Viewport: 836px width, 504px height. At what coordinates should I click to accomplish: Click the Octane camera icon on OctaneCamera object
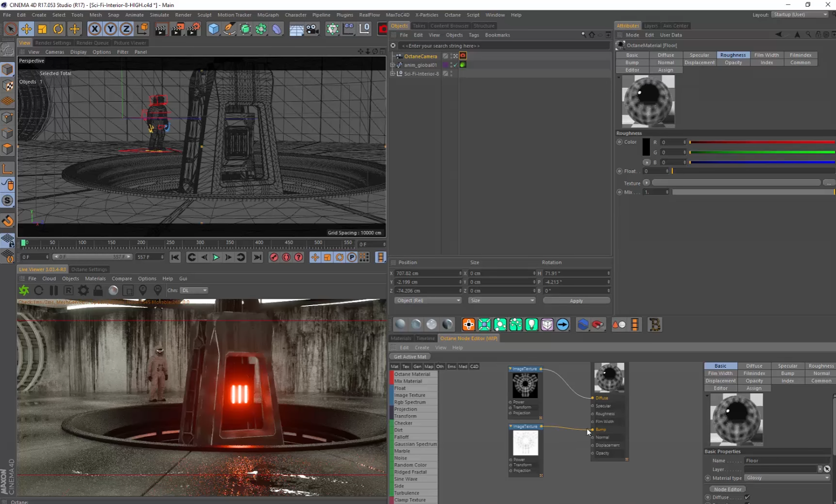(x=462, y=56)
